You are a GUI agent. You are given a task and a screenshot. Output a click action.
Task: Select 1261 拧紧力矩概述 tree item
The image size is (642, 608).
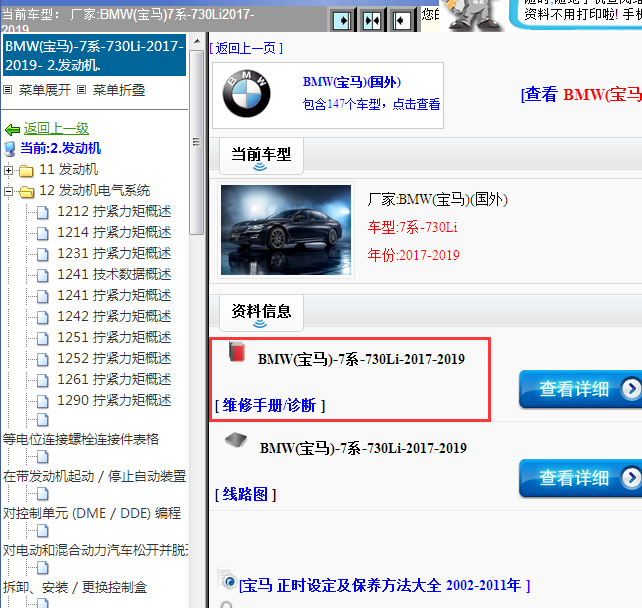tap(114, 379)
